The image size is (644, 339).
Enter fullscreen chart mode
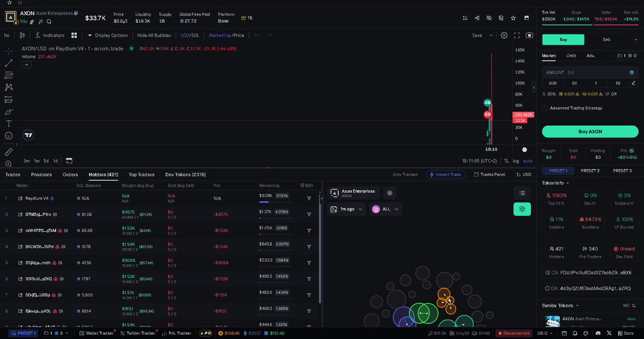(x=517, y=35)
